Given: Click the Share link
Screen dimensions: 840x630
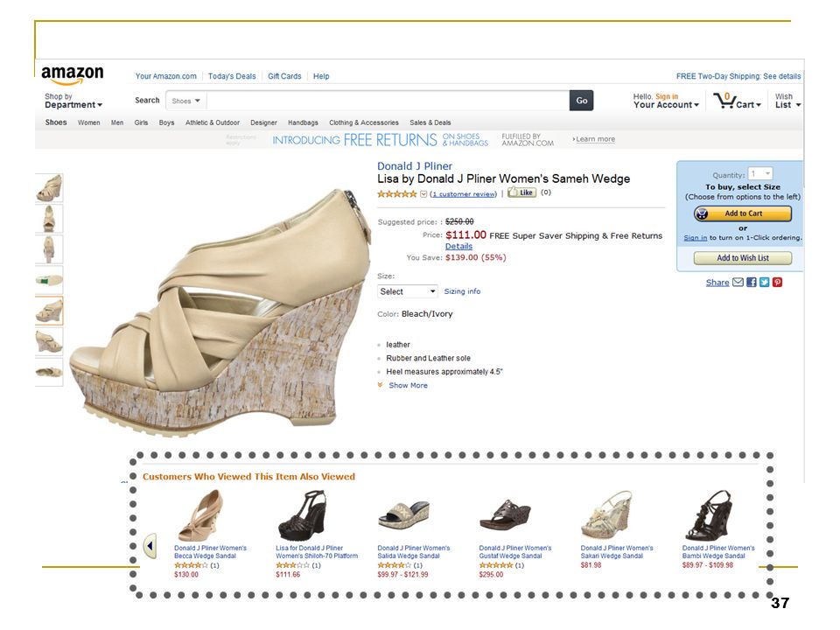Looking at the screenshot, I should [x=717, y=283].
